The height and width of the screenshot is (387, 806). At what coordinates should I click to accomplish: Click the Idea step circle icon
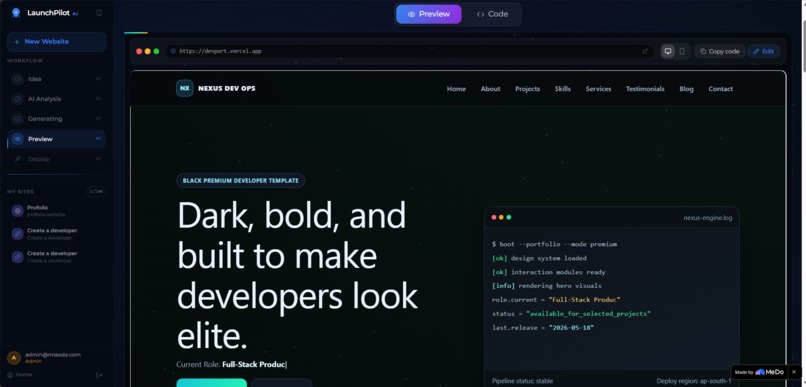pyautogui.click(x=17, y=79)
